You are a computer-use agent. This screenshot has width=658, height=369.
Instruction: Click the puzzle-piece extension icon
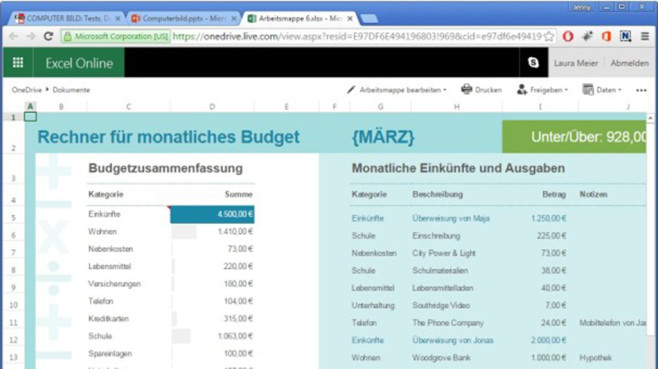pyautogui.click(x=587, y=37)
